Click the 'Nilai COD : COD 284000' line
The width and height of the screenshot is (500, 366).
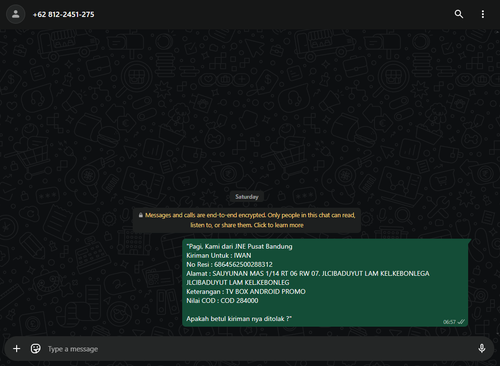coord(222,301)
